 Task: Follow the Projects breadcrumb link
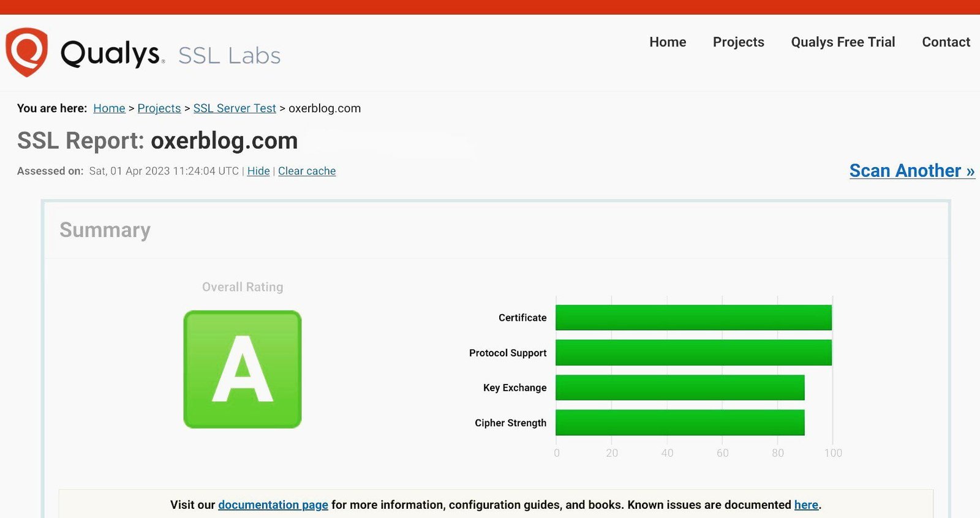pyautogui.click(x=159, y=108)
